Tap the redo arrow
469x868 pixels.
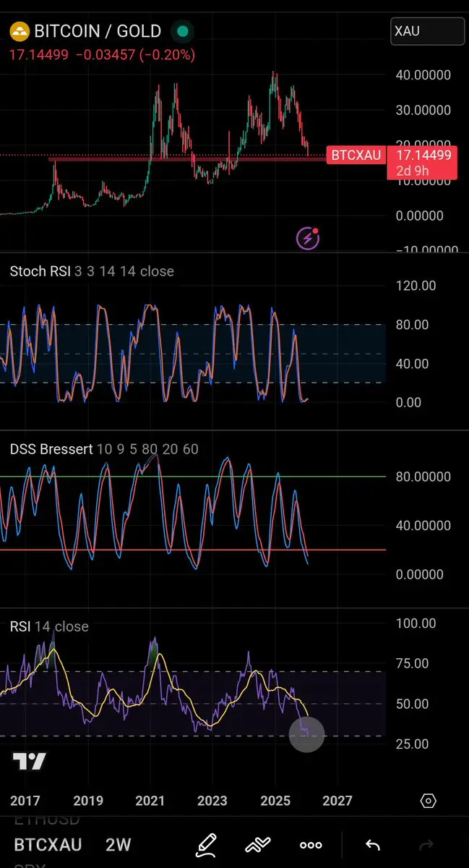(x=426, y=845)
